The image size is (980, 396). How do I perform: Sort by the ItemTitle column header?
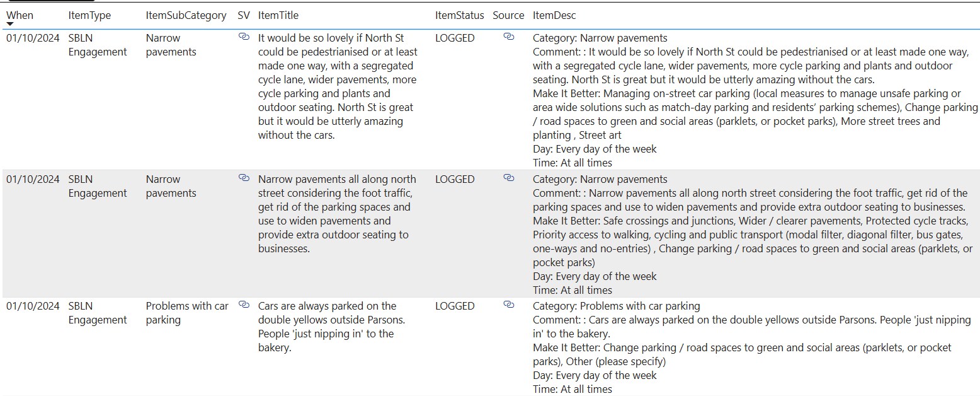tap(278, 15)
